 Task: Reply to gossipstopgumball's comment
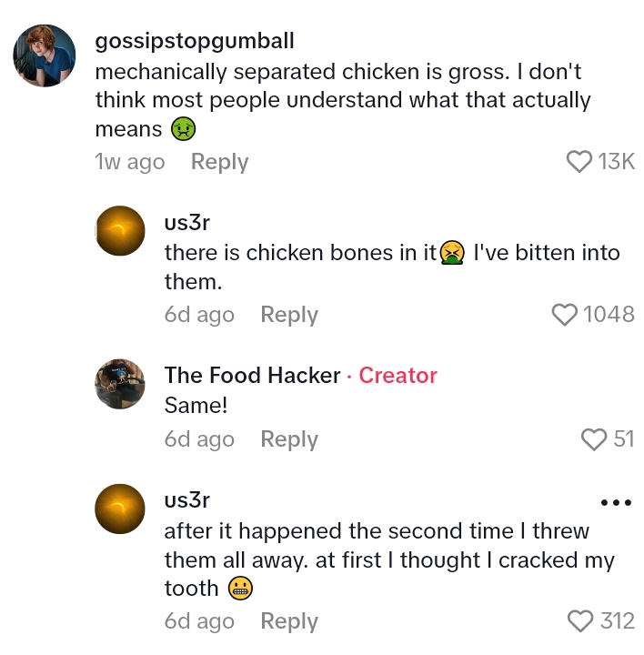tap(219, 163)
